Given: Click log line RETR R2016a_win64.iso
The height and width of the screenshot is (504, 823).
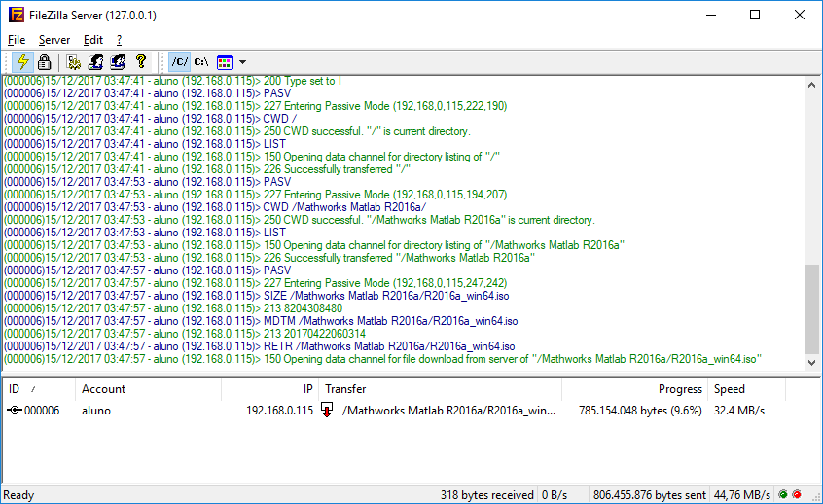Looking at the screenshot, I should click(260, 346).
